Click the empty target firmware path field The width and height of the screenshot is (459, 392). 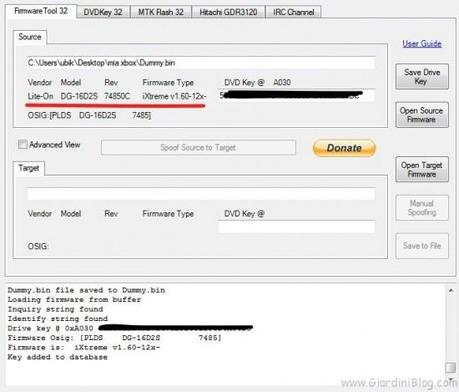(x=201, y=194)
